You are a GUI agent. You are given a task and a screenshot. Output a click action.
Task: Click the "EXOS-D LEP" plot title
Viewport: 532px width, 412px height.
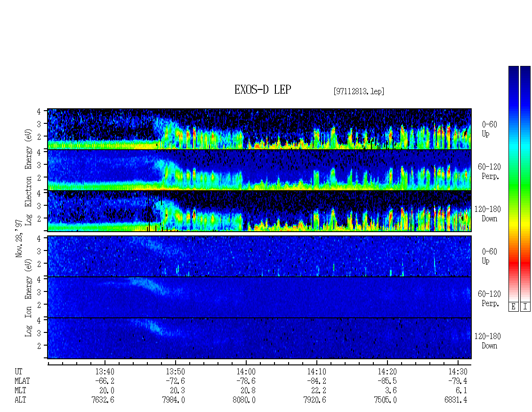coord(263,90)
